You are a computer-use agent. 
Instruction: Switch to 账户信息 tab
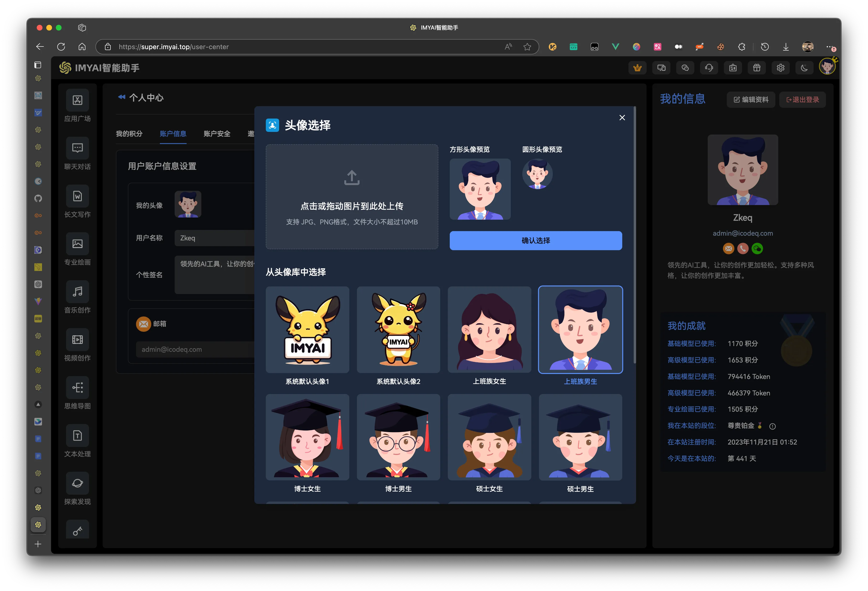coord(173,134)
